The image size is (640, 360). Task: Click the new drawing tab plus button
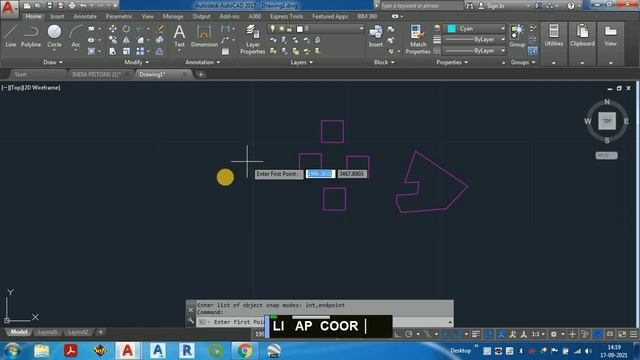click(x=200, y=74)
